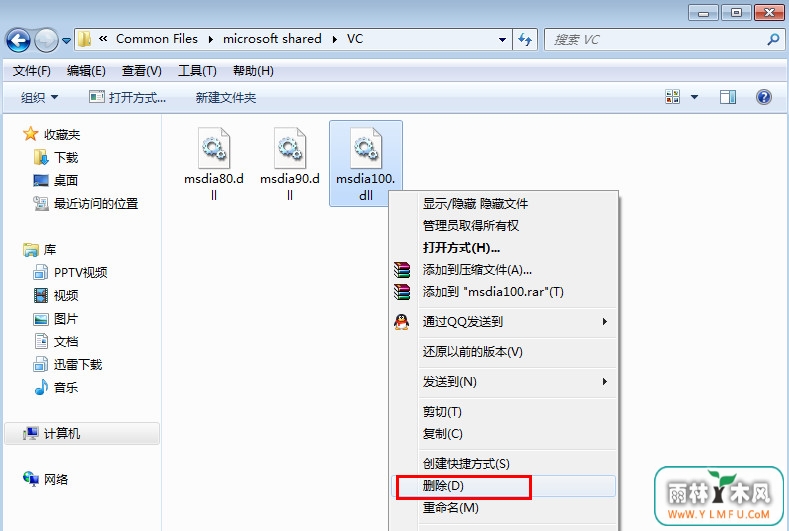Open the 组织 dropdown in toolbar
The width and height of the screenshot is (789, 531).
(39, 97)
